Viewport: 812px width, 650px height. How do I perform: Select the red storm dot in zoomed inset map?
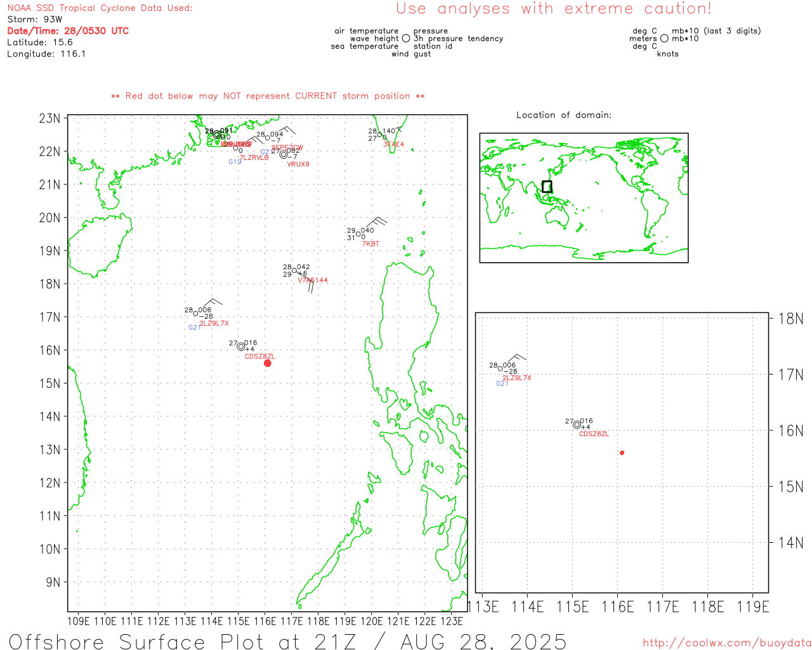pos(622,453)
